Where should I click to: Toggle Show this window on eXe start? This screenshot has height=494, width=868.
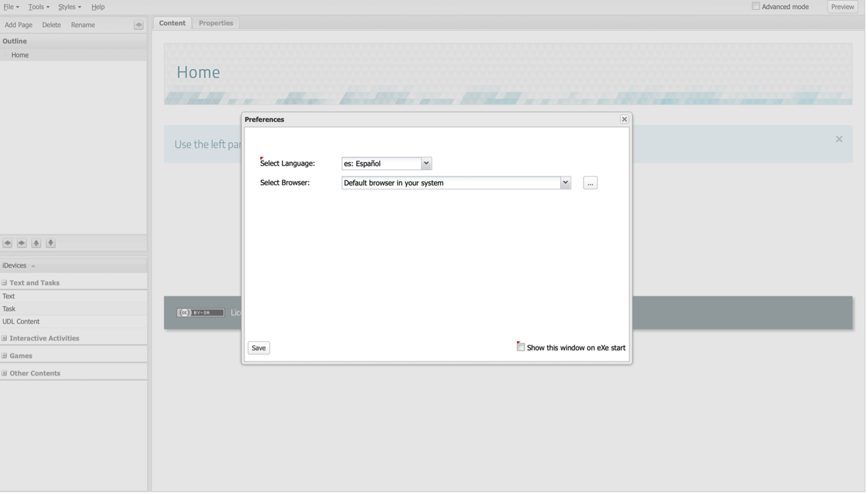tap(521, 347)
